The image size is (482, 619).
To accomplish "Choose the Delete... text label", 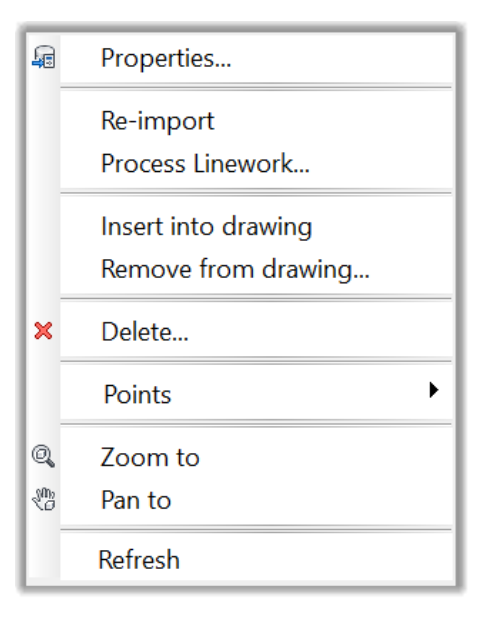I will coord(145,332).
